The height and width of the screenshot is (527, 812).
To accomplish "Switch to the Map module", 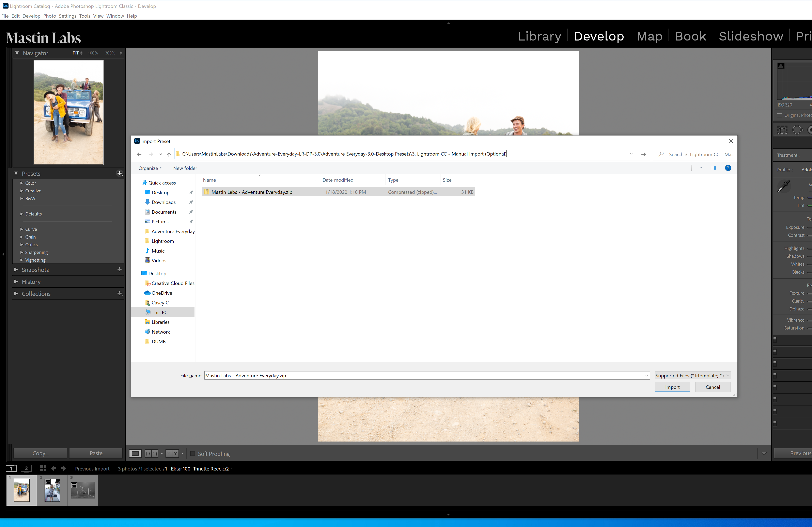I will pos(650,36).
